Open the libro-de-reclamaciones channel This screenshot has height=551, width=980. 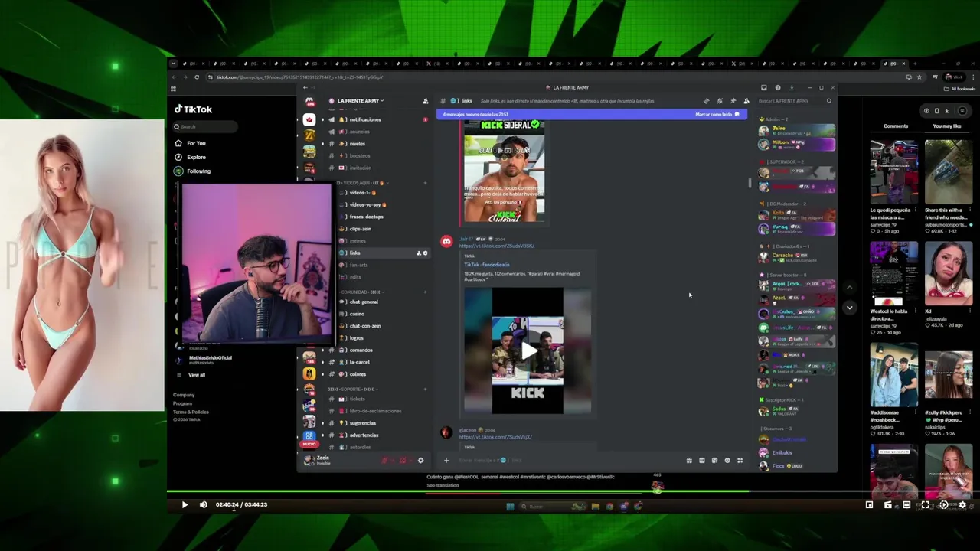[375, 411]
